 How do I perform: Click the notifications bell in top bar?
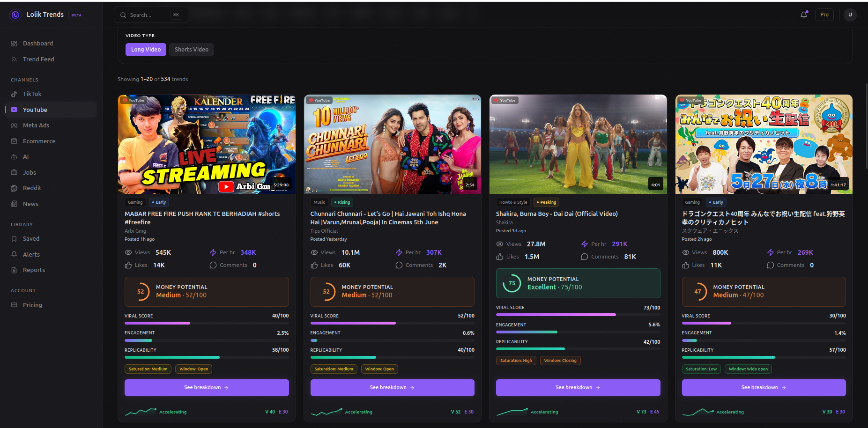click(804, 15)
